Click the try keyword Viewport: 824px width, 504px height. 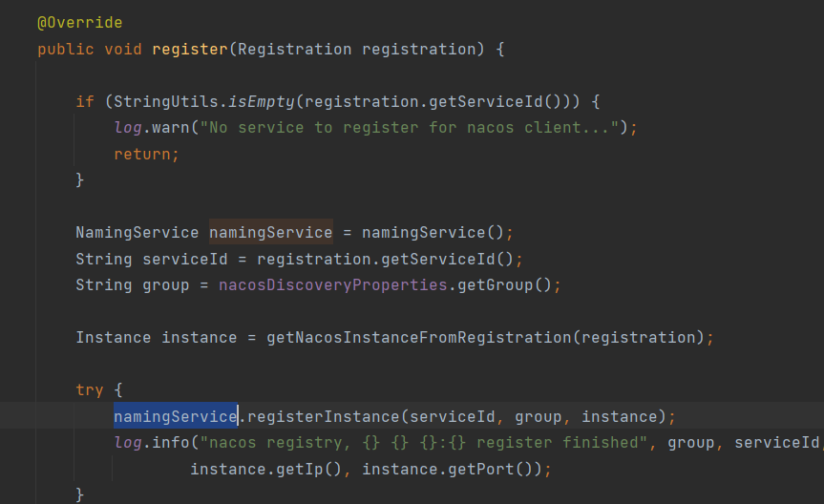click(x=90, y=390)
